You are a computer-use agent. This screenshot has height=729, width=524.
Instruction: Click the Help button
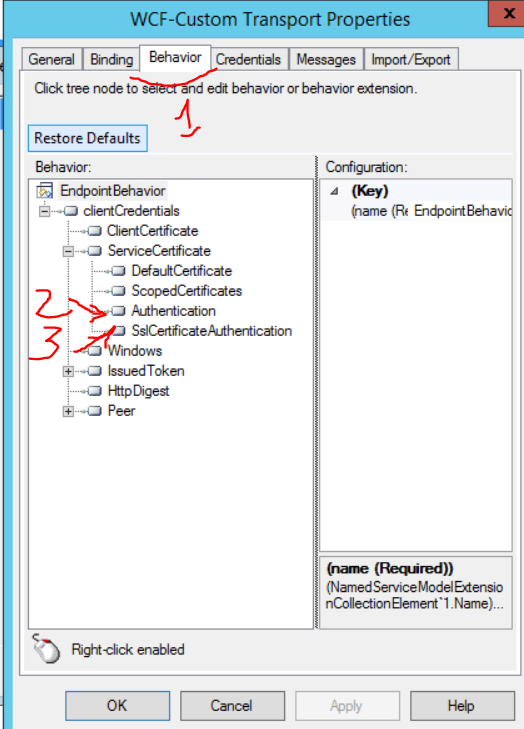coord(462,705)
